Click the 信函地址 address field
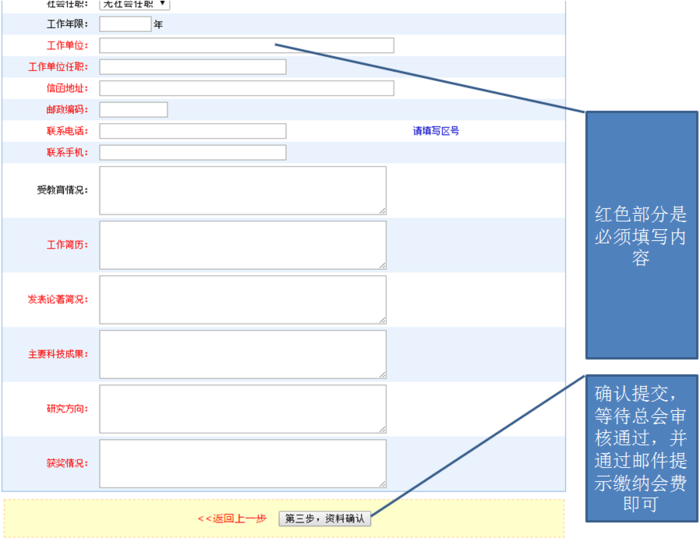Image resolution: width=700 pixels, height=542 pixels. (246, 88)
